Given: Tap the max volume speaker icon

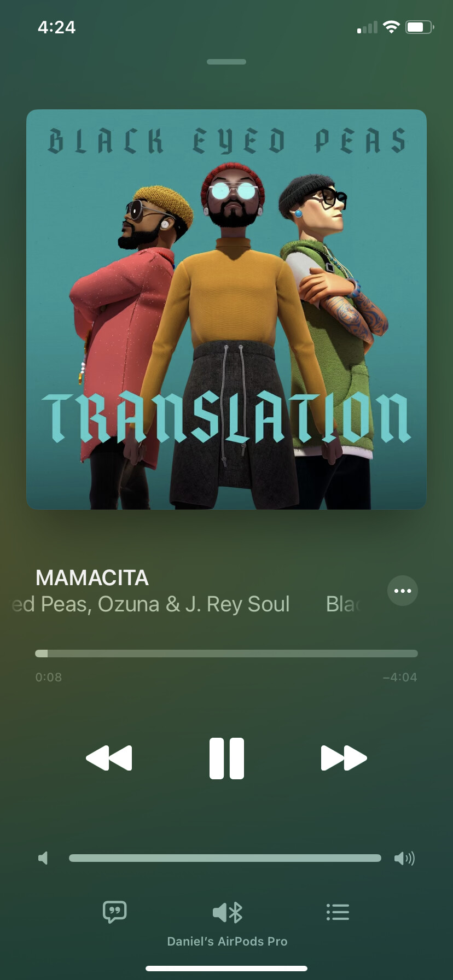Looking at the screenshot, I should [404, 858].
